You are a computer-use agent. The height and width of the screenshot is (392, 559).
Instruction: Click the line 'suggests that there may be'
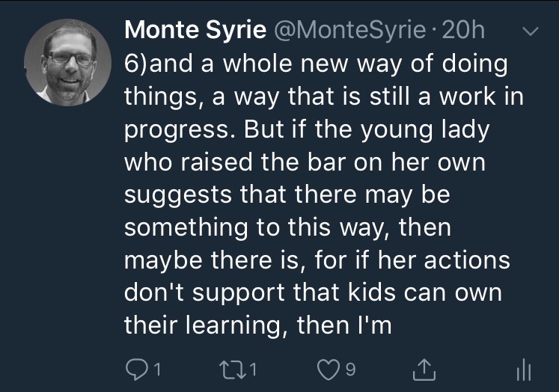click(x=288, y=195)
